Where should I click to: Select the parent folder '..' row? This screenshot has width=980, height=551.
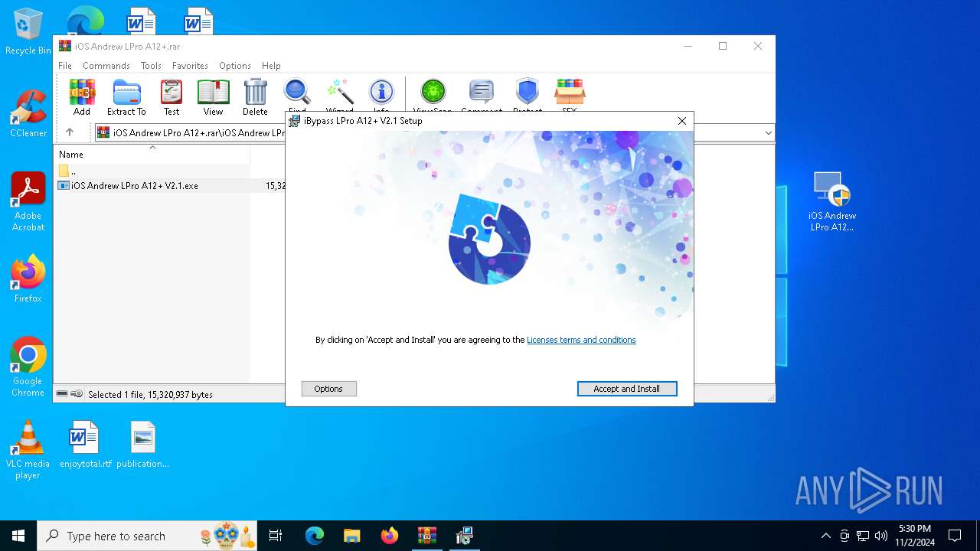[152, 171]
